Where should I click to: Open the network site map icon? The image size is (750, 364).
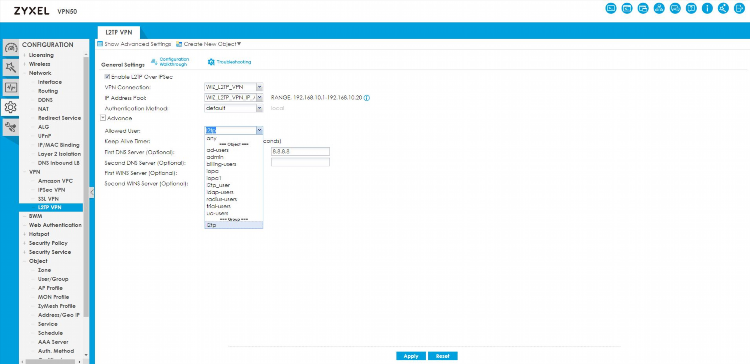[659, 9]
